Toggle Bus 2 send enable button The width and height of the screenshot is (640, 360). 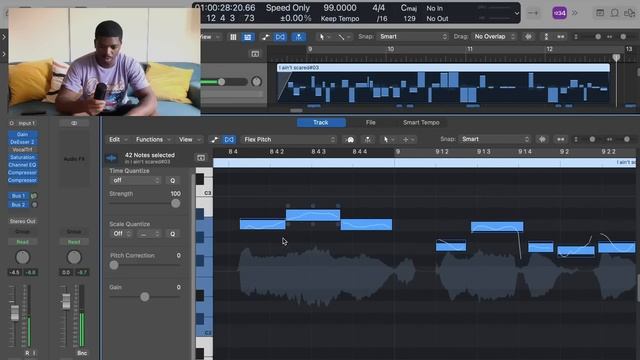34,204
